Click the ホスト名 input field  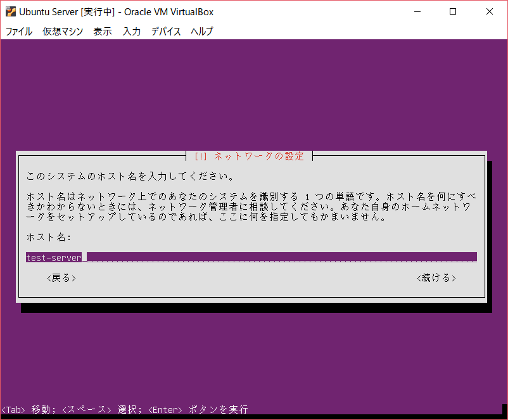pyautogui.click(x=251, y=257)
